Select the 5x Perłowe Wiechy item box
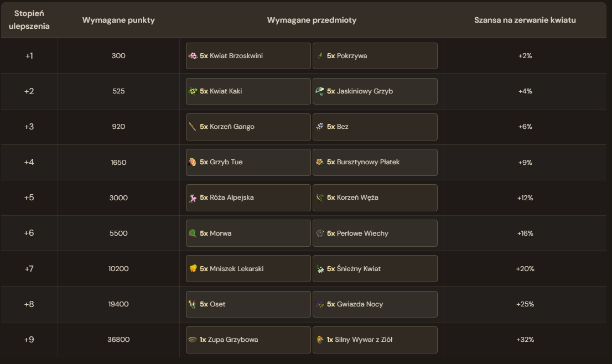 click(x=375, y=233)
